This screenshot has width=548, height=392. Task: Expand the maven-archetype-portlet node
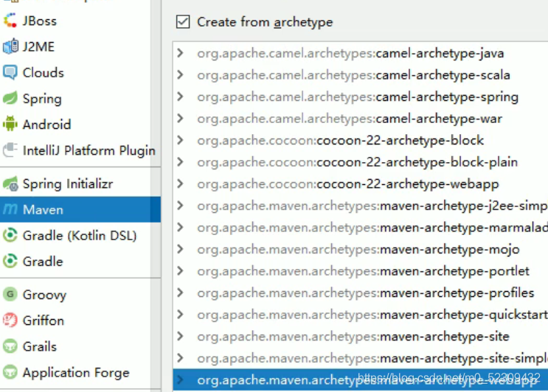(x=181, y=271)
